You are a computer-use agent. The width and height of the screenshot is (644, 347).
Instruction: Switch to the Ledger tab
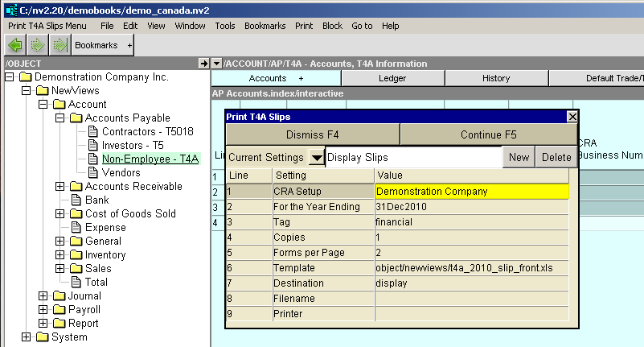pyautogui.click(x=392, y=78)
